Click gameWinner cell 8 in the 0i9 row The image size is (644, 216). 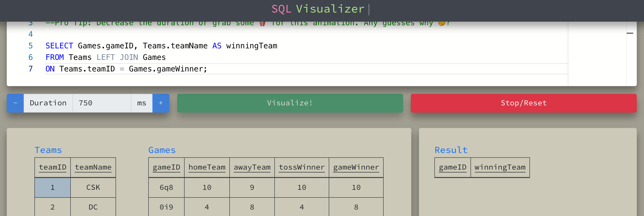[356, 207]
